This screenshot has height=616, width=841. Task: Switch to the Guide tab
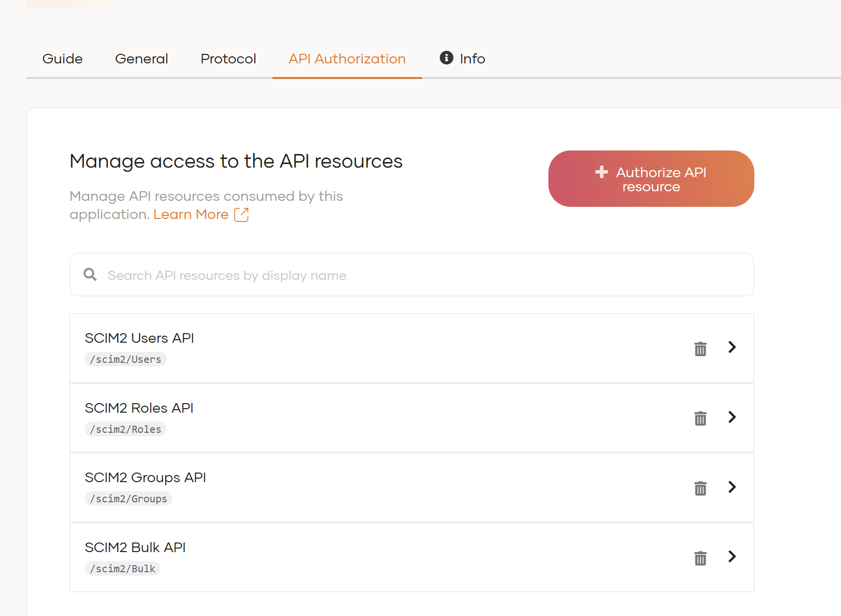62,59
